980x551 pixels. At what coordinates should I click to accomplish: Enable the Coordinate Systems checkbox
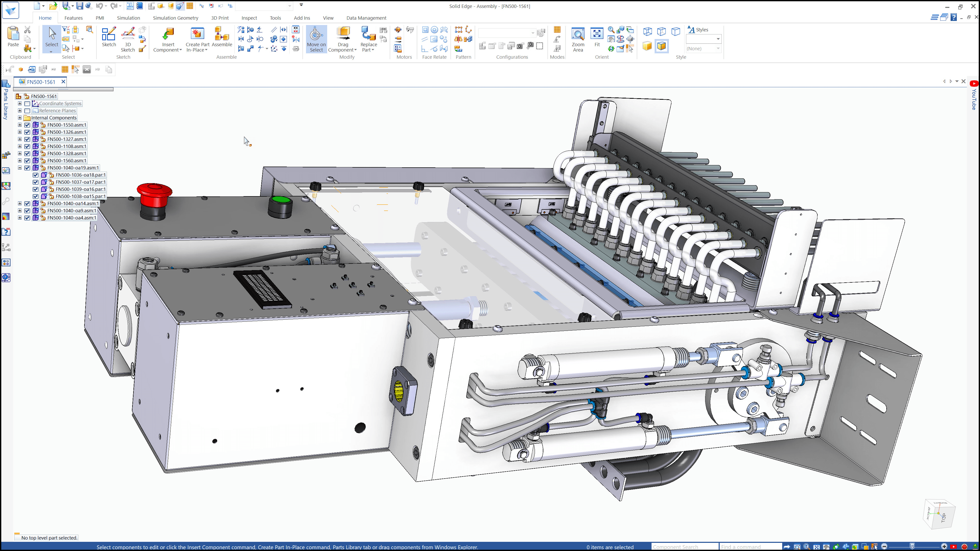[27, 103]
